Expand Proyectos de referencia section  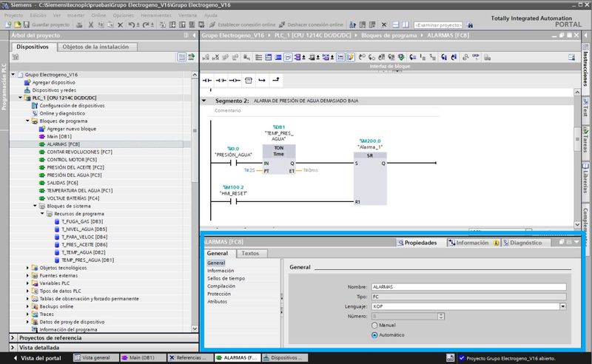(x=13, y=338)
